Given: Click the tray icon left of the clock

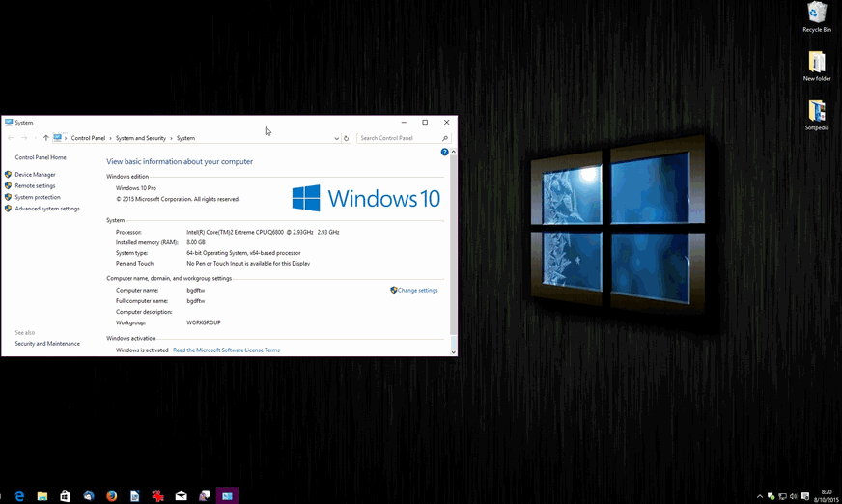Looking at the screenshot, I should [x=805, y=496].
